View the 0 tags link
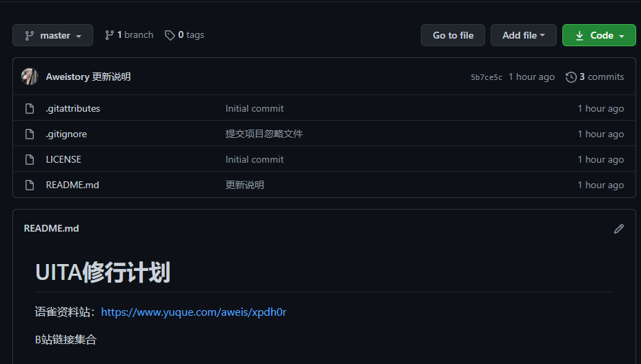Screen dimensions: 641x364 coord(184,35)
